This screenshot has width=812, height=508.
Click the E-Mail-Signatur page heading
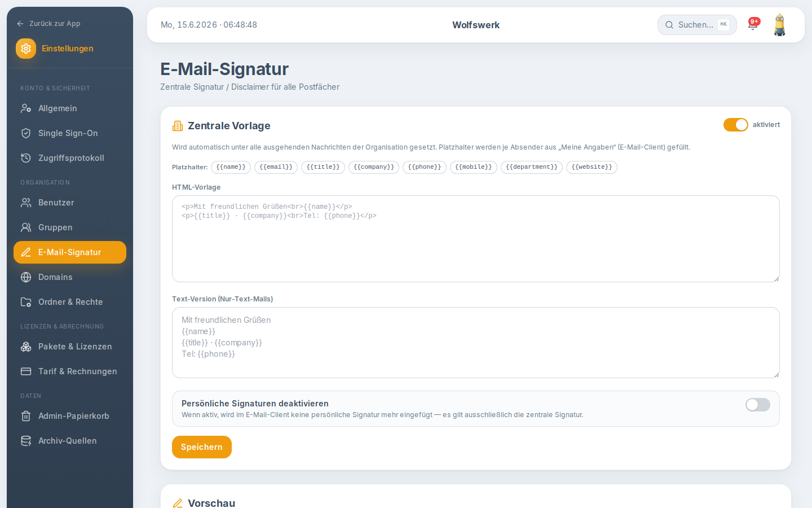pos(224,69)
